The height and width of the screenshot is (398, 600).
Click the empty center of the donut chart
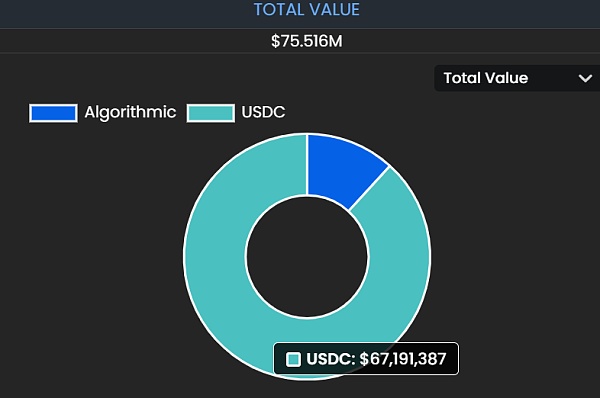(307, 257)
